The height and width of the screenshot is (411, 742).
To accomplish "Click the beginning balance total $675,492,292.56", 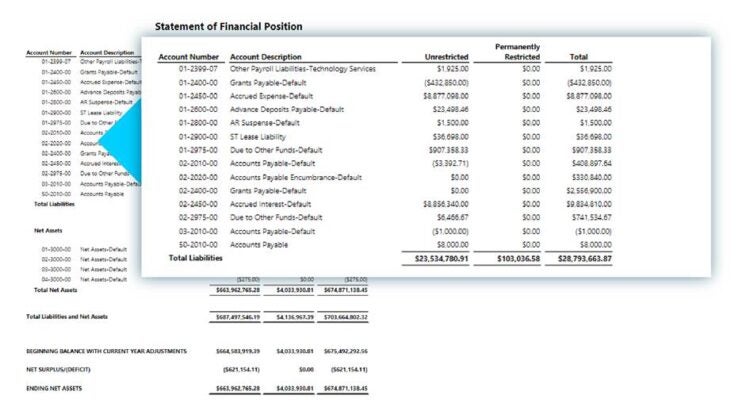I will tap(345, 351).
